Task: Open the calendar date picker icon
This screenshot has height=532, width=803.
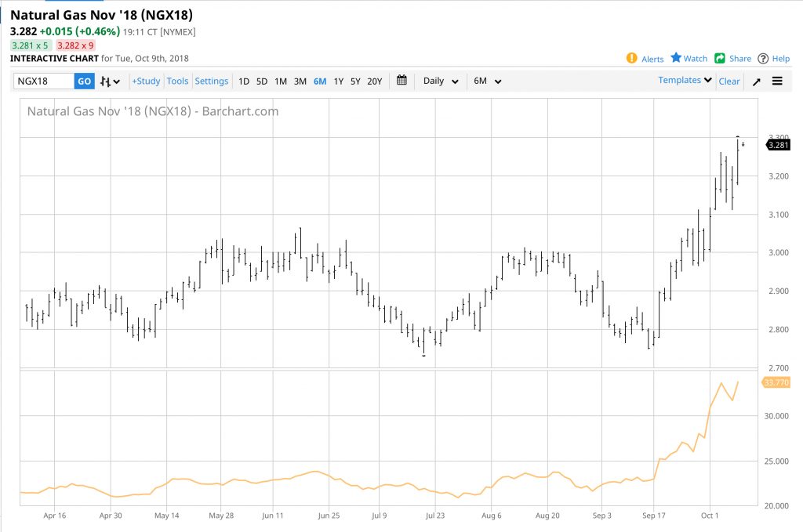Action: [x=401, y=81]
